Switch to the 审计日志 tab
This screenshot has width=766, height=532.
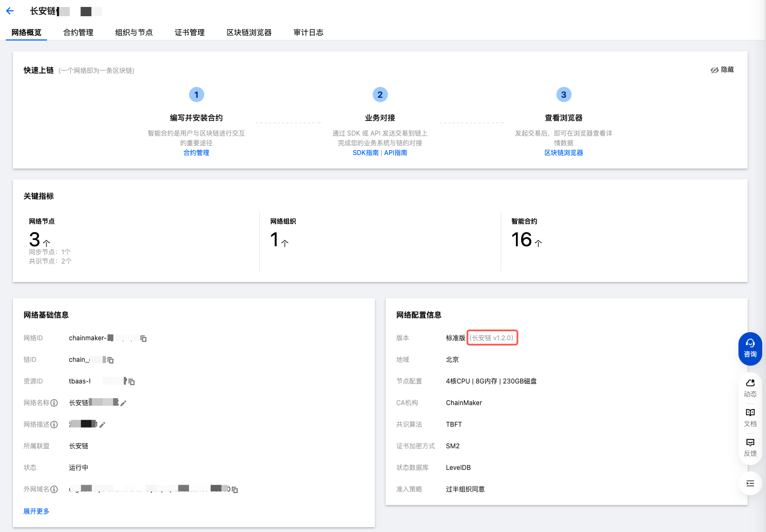(x=308, y=32)
